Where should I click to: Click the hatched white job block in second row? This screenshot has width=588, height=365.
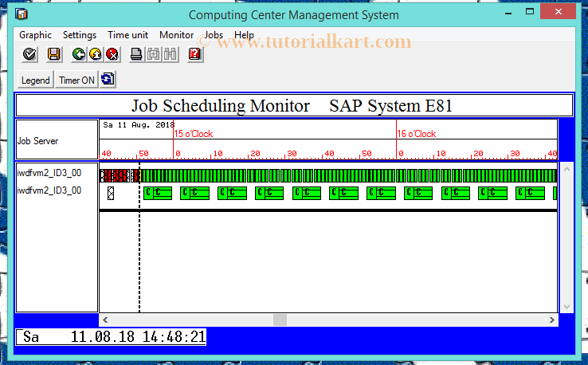[111, 193]
